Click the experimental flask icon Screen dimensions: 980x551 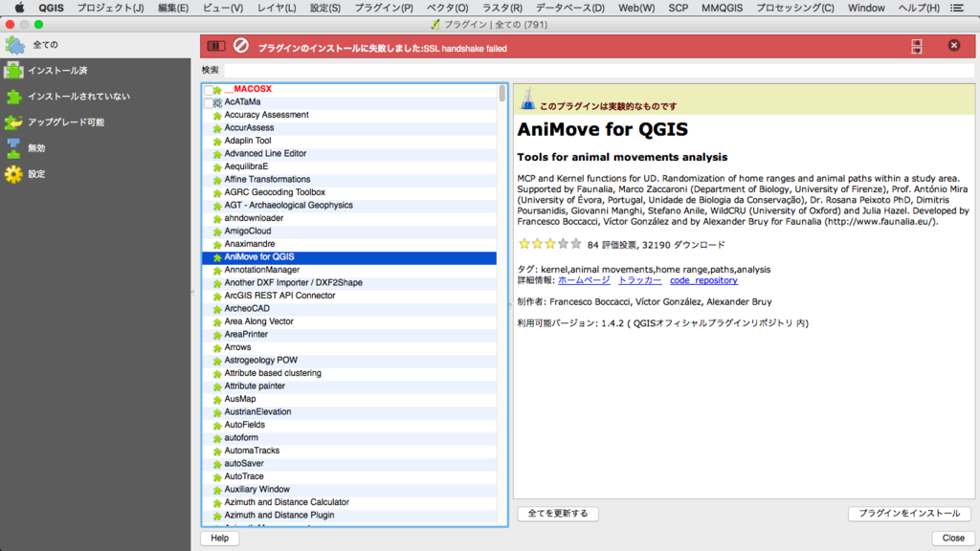tap(528, 99)
